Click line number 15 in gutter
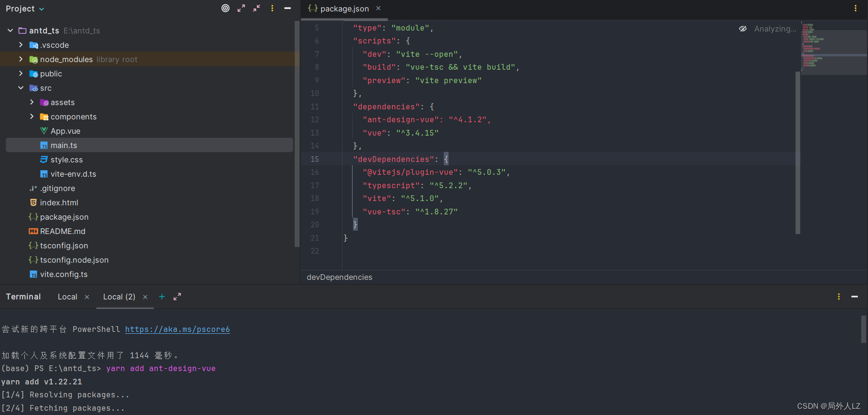This screenshot has width=868, height=415. (315, 159)
